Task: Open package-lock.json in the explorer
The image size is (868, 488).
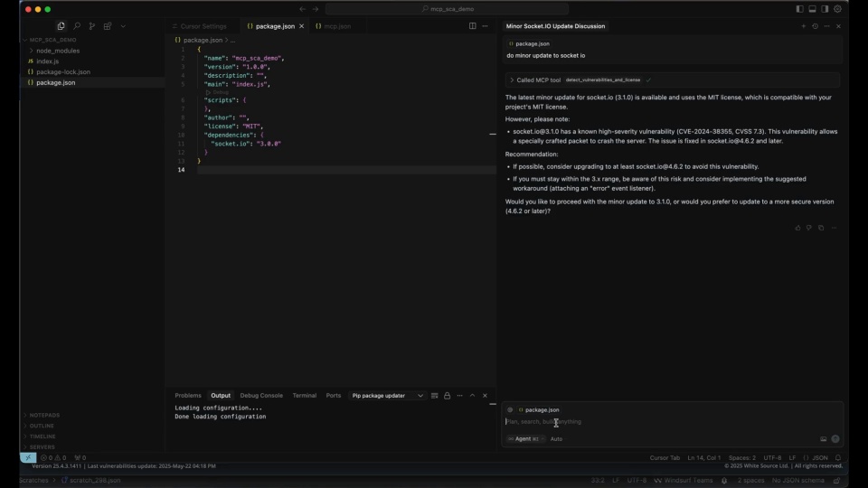Action: [63, 72]
